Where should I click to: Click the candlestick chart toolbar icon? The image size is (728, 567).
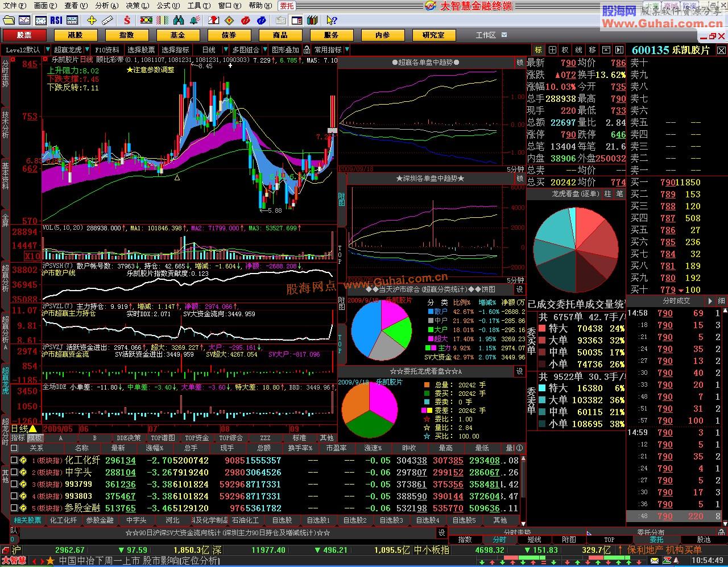point(40,20)
